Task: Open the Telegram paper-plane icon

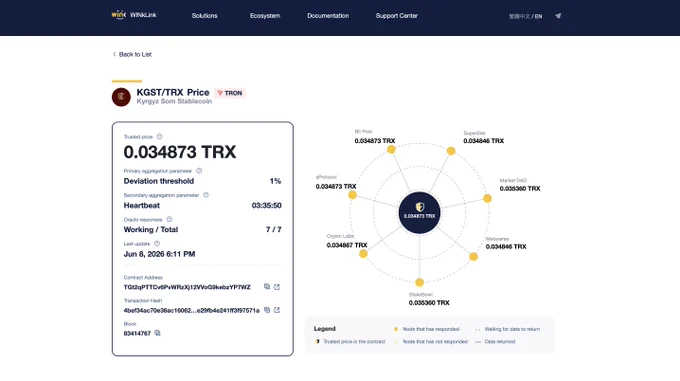Action: point(558,16)
